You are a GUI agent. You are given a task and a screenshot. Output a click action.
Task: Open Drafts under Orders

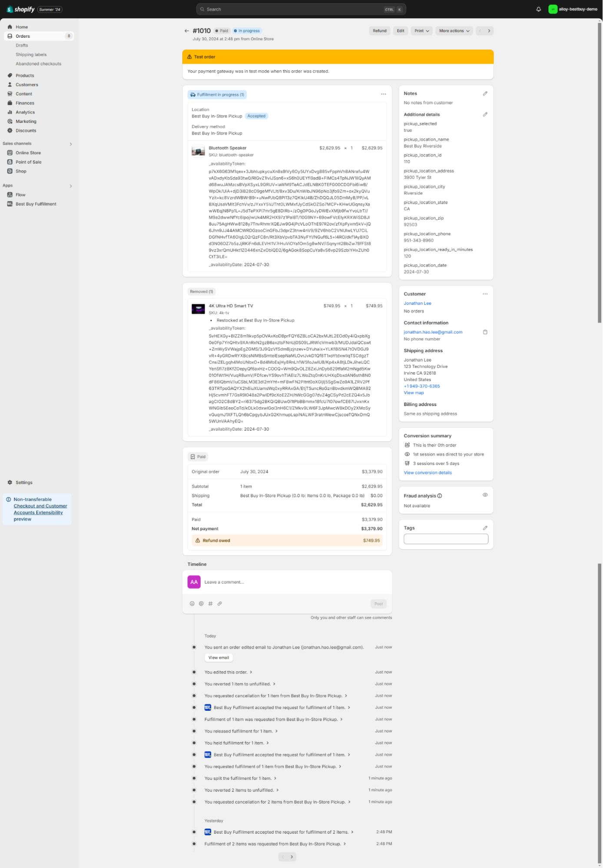click(22, 46)
